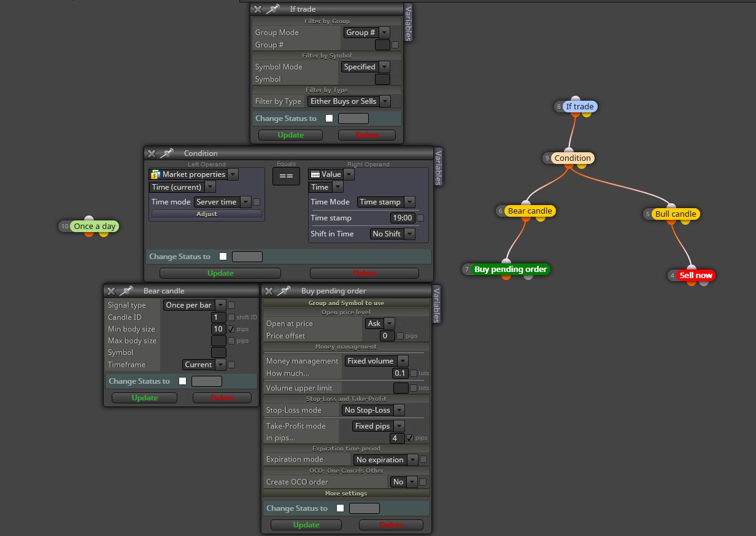This screenshot has height=536, width=756.
Task: Open Variables tab on If trade panel
Action: (x=408, y=22)
